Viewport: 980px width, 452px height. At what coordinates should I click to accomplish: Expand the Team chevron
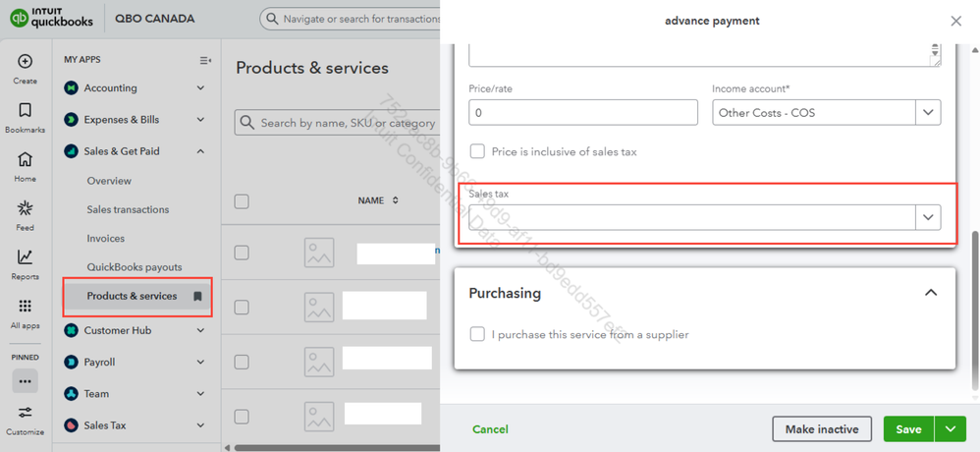click(200, 394)
